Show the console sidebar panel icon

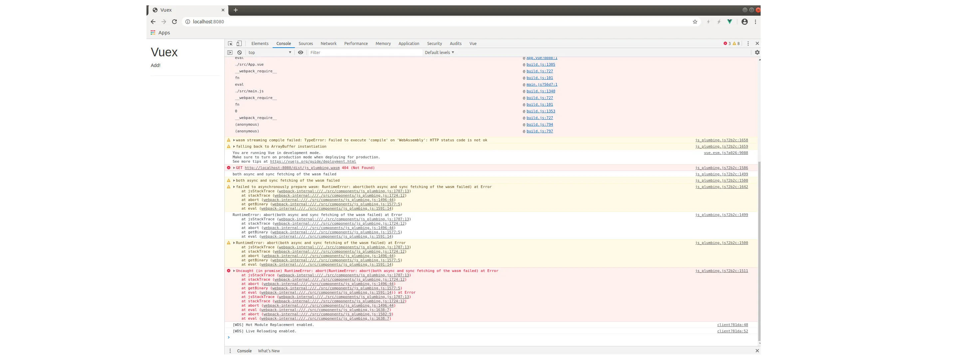(x=230, y=53)
